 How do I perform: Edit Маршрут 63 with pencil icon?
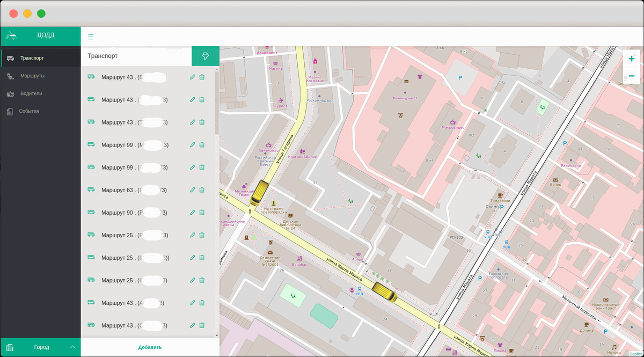pyautogui.click(x=193, y=190)
